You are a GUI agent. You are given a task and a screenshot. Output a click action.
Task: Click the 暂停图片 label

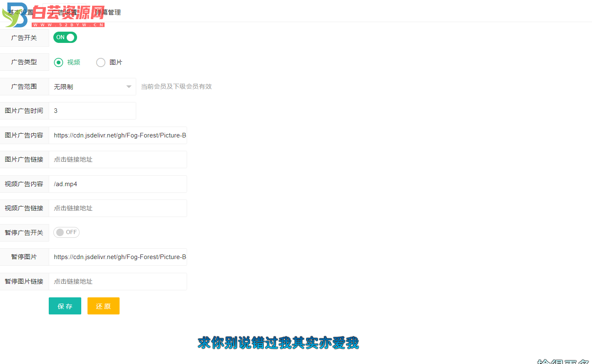[24, 257]
